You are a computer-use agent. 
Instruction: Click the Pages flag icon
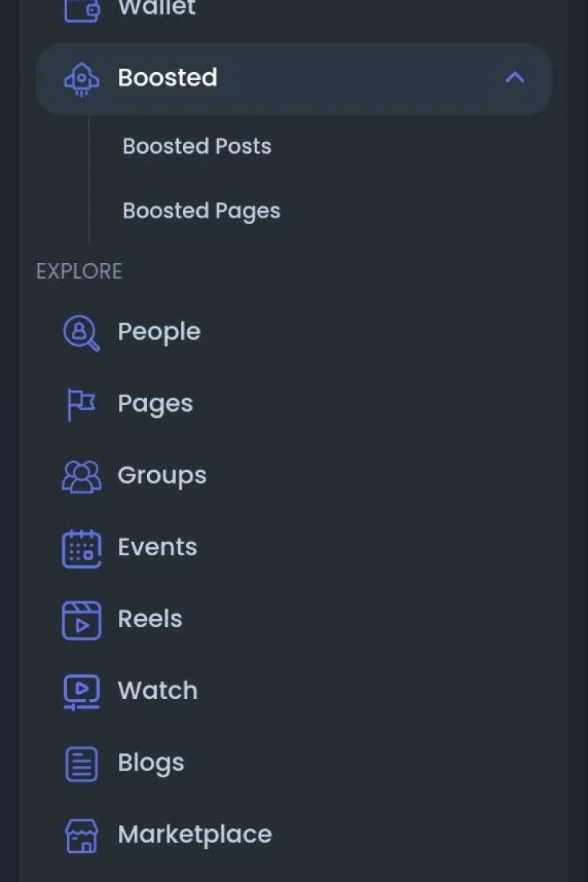81,404
